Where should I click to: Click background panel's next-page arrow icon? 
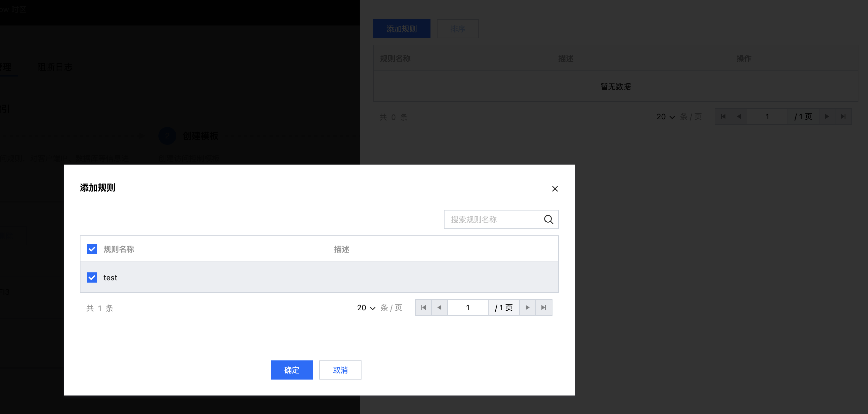point(826,117)
